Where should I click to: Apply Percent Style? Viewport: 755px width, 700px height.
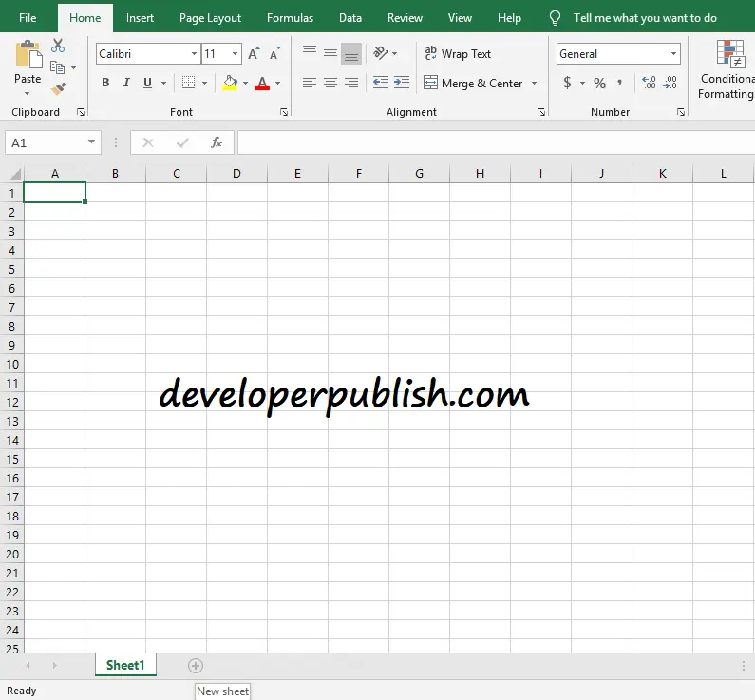(599, 84)
